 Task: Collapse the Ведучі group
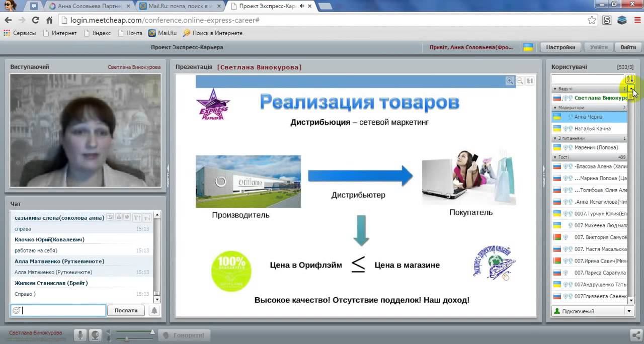point(555,89)
